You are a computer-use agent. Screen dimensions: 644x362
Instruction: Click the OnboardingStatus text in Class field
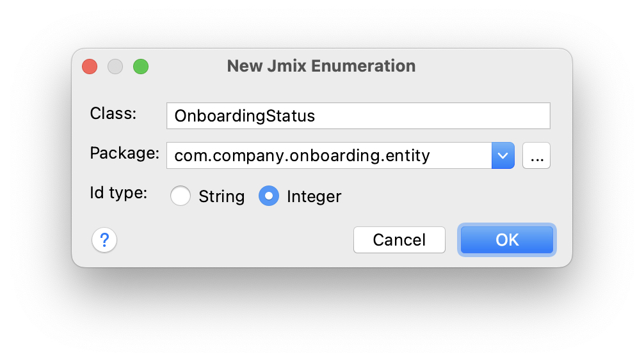[x=245, y=116]
